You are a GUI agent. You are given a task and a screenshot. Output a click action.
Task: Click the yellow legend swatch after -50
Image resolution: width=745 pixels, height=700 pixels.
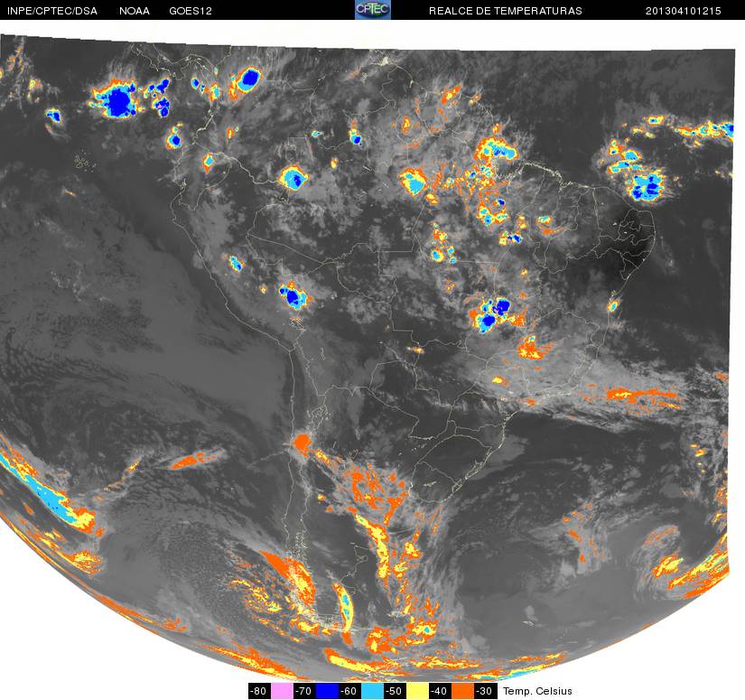pos(417,691)
